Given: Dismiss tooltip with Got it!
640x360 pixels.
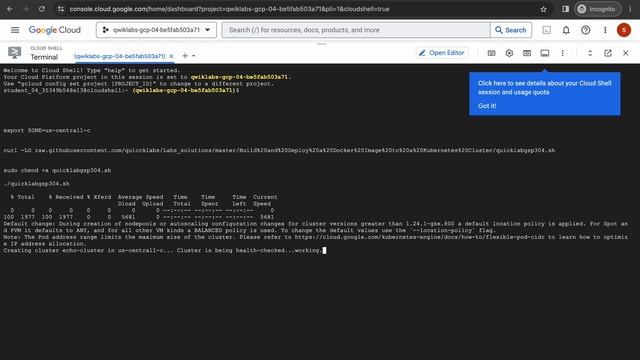Looking at the screenshot, I should click(x=487, y=106).
